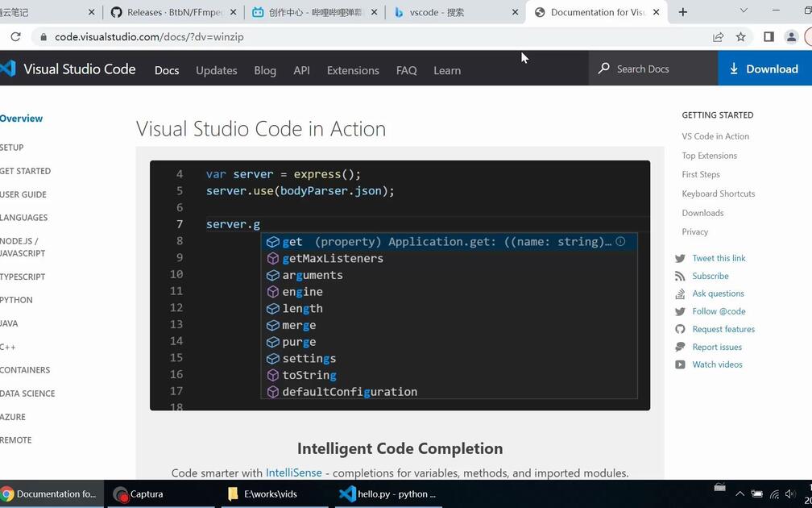Viewport: 812px width, 508px height.
Task: Expand the REMOTE sidebar section
Action: point(16,439)
